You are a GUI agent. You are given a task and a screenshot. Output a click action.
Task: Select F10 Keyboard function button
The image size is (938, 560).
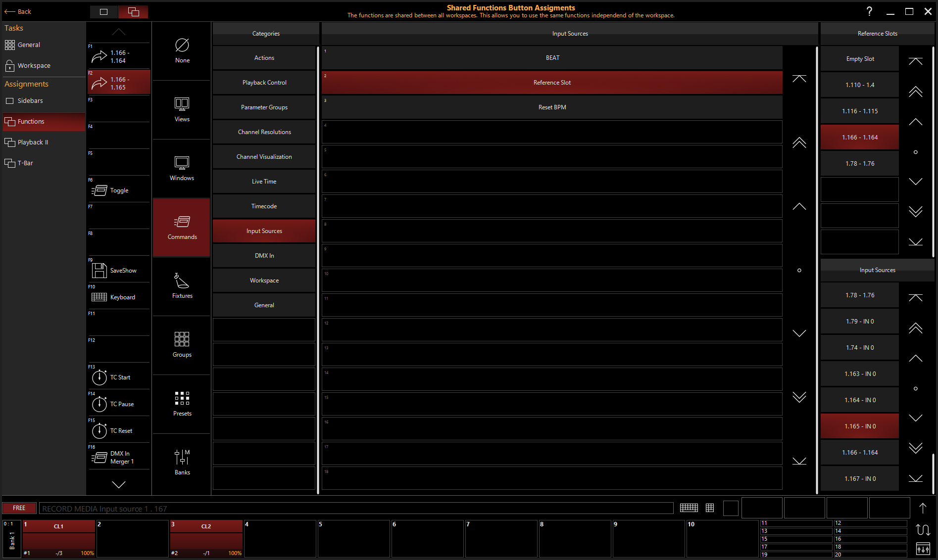[119, 297]
